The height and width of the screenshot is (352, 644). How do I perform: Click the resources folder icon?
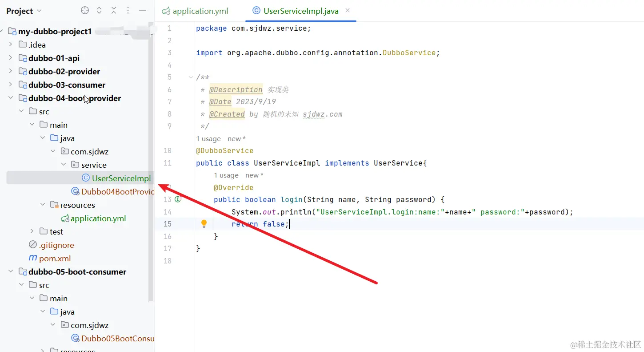click(54, 205)
